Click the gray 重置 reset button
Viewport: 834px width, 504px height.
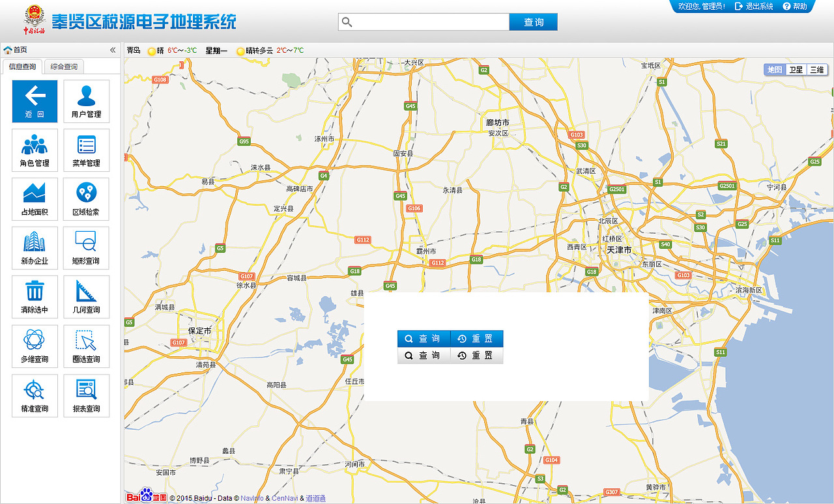pos(477,356)
